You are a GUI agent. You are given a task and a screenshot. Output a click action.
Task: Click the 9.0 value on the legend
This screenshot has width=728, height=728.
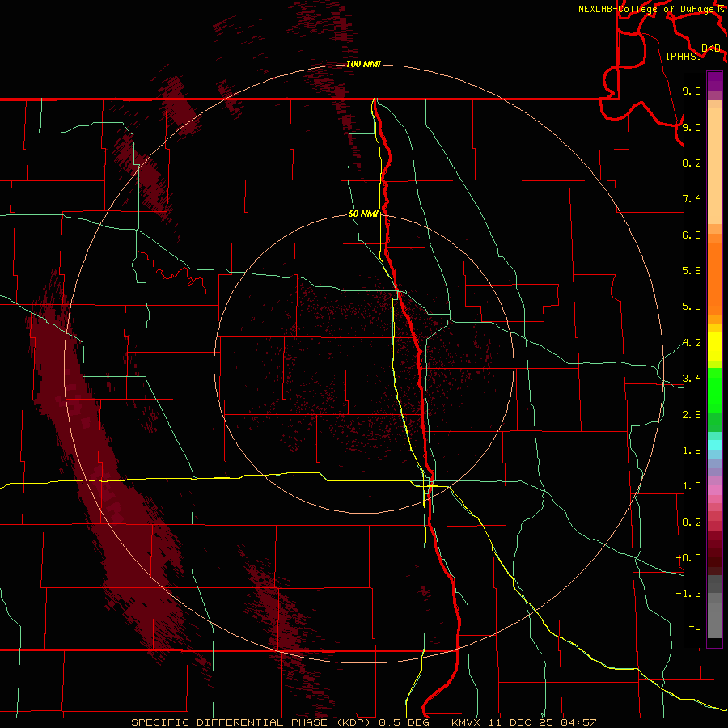point(692,127)
